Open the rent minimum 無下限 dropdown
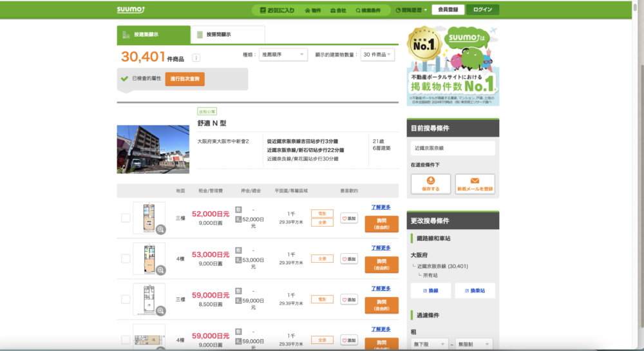 pyautogui.click(x=431, y=345)
